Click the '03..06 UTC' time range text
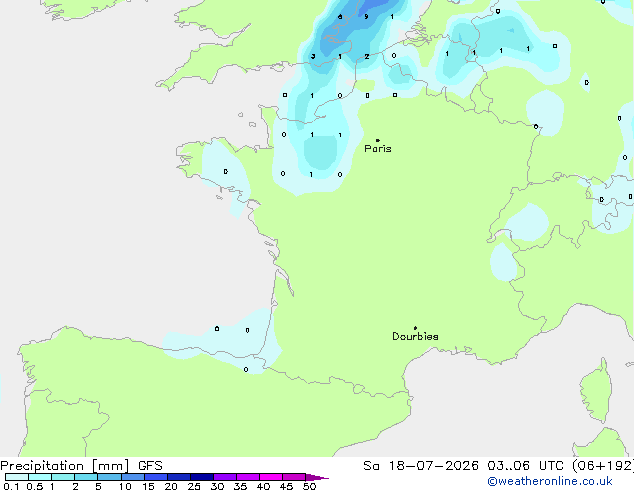The height and width of the screenshot is (490, 634). coord(525,466)
